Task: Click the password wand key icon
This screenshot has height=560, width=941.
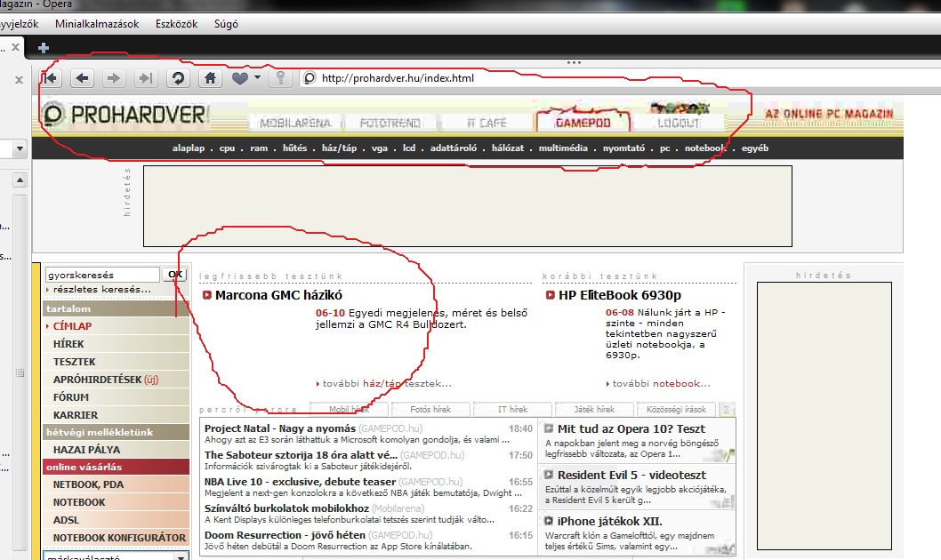Action: (x=280, y=78)
